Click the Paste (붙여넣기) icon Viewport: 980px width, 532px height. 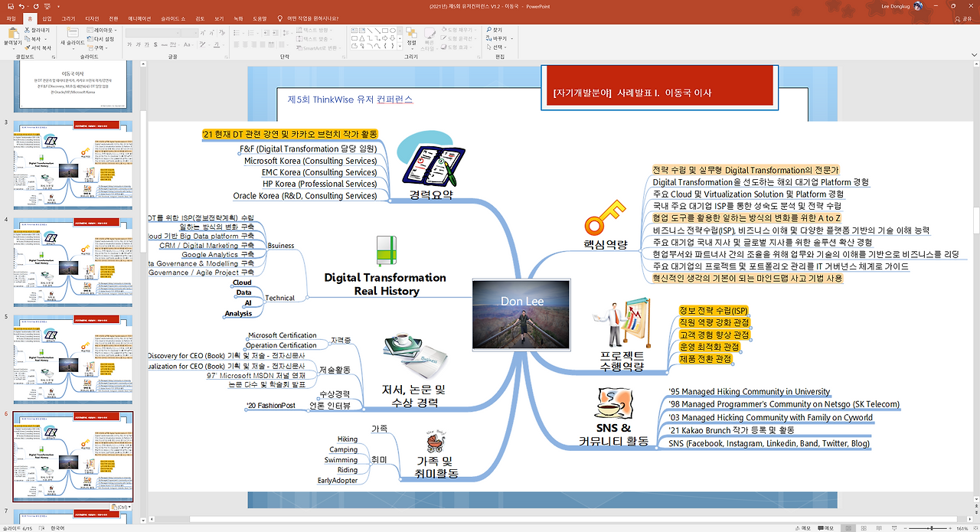(x=13, y=33)
